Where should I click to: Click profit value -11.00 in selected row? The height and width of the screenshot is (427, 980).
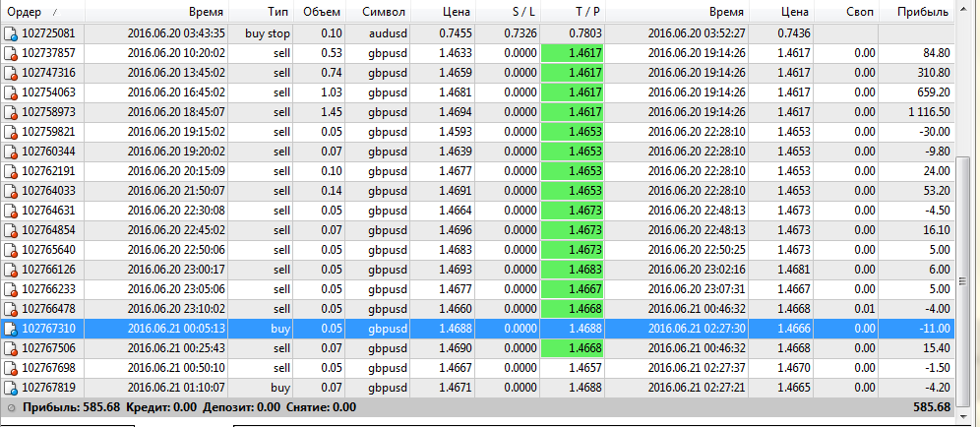[x=935, y=329]
